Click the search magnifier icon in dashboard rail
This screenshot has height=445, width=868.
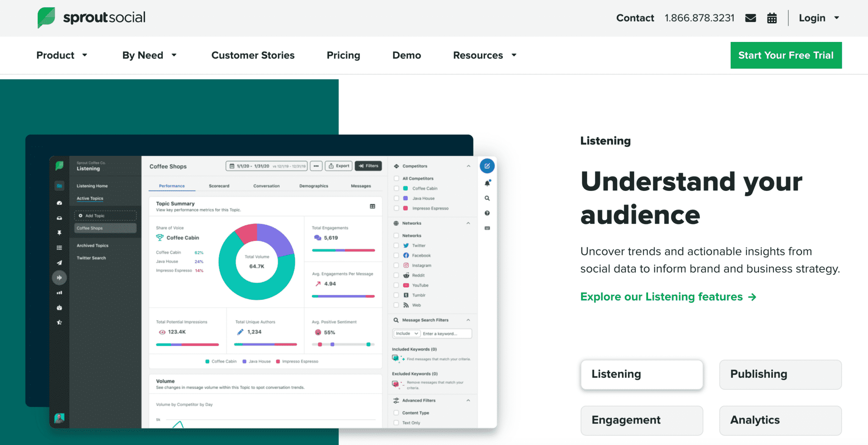pyautogui.click(x=487, y=198)
